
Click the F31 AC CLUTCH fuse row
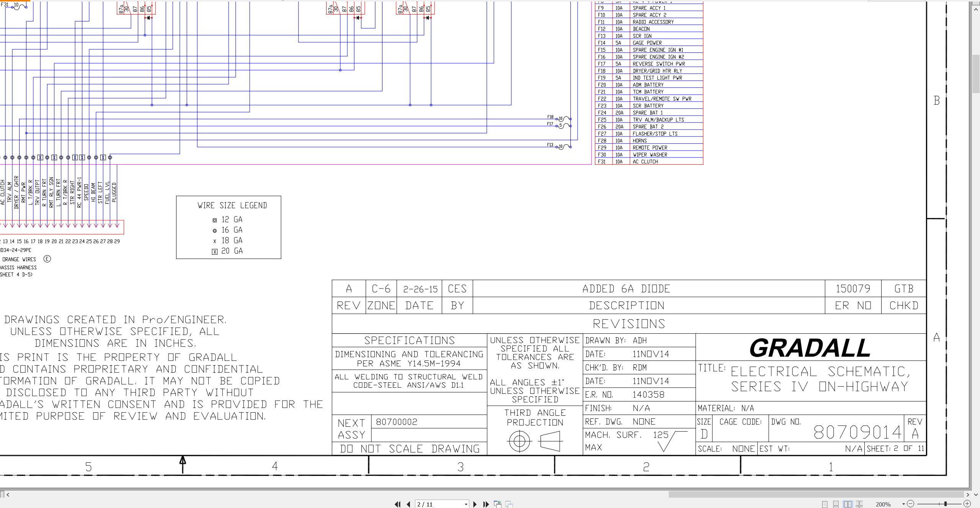tap(649, 161)
